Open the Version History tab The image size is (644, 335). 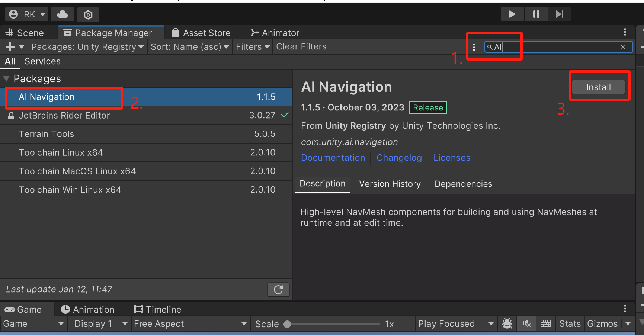390,184
